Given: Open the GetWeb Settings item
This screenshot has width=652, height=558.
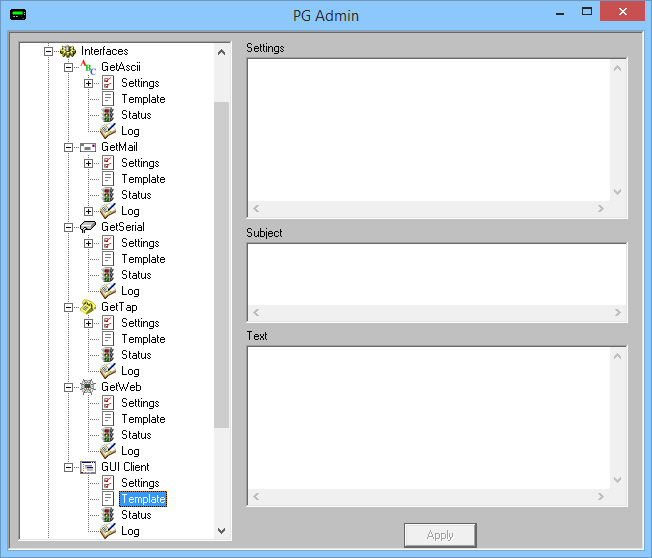Looking at the screenshot, I should 140,403.
